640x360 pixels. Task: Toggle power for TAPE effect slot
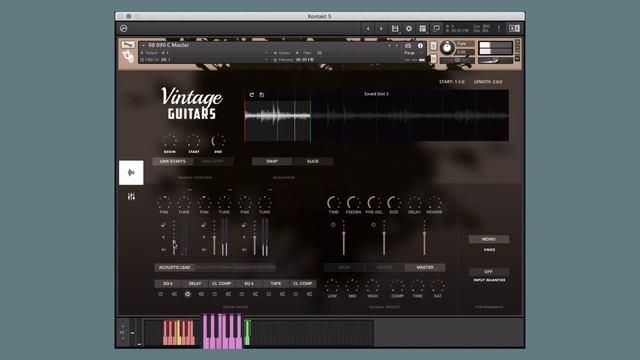point(269,294)
